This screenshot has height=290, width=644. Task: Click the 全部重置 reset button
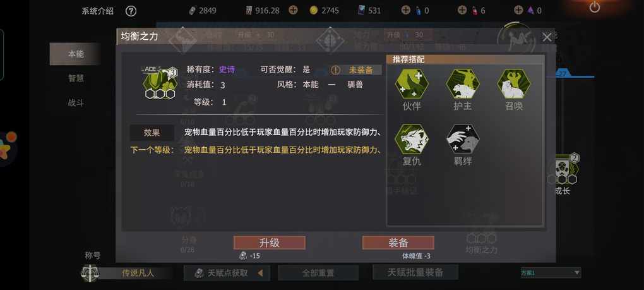tap(318, 273)
